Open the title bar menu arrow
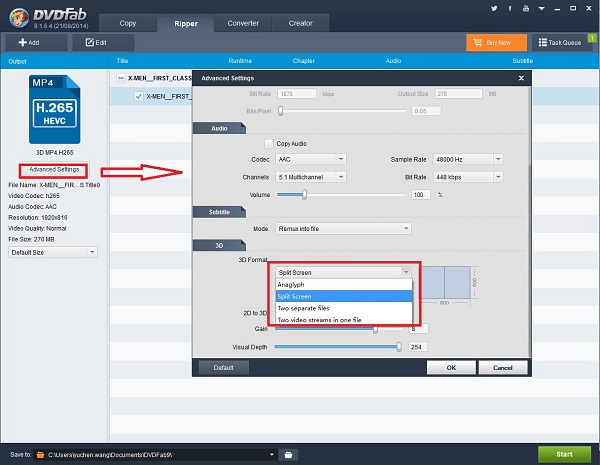 point(541,8)
